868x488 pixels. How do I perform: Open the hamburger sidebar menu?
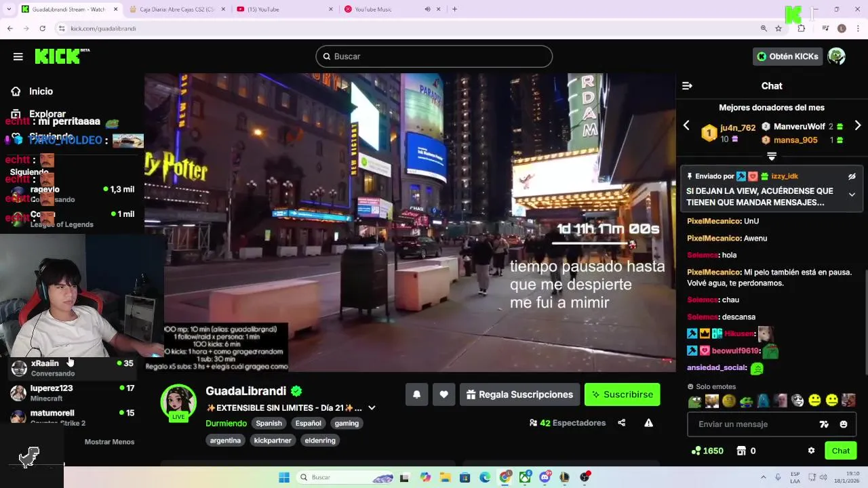click(18, 56)
